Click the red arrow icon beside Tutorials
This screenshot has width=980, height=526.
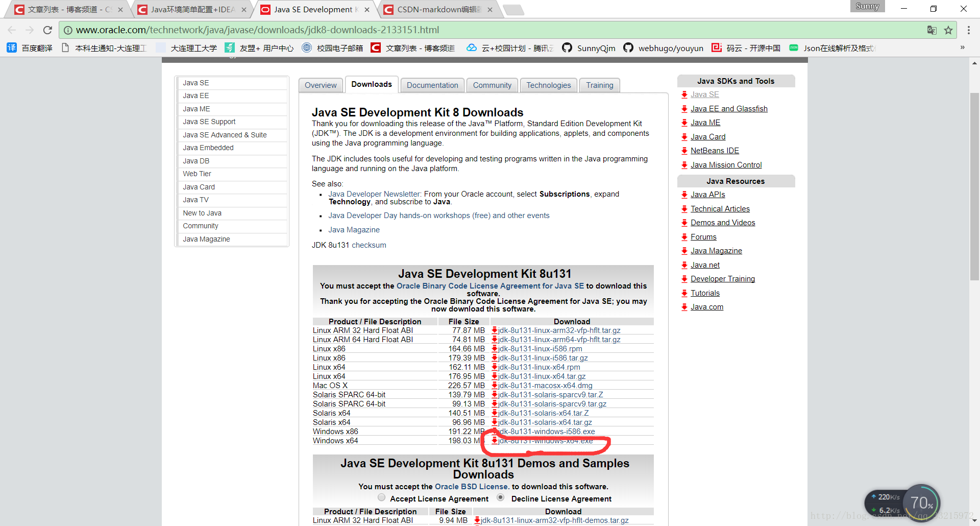684,293
